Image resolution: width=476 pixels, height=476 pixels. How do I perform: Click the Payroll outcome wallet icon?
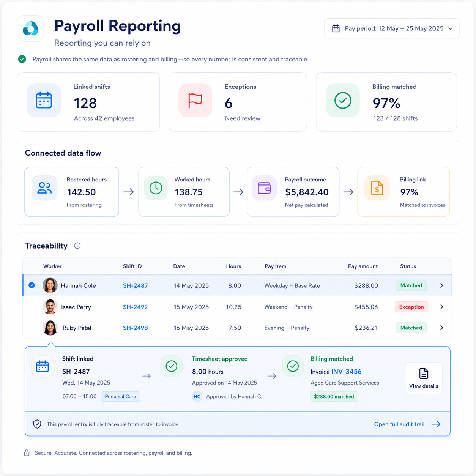pyautogui.click(x=264, y=188)
